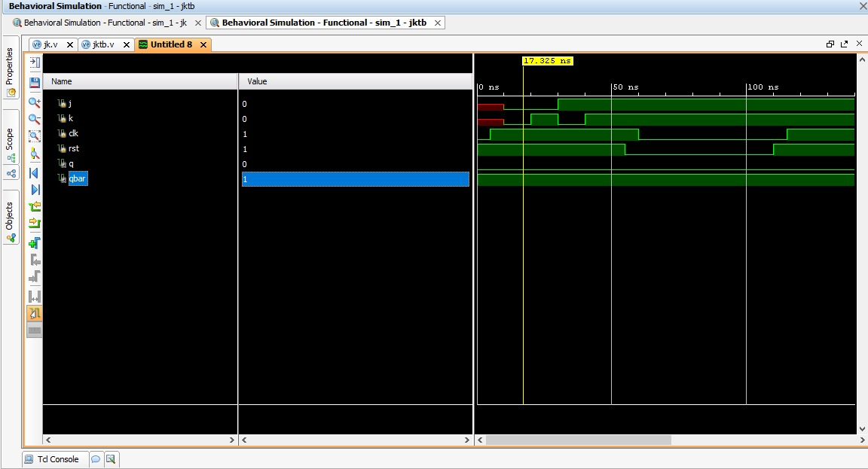Save the waveform configuration
The width and height of the screenshot is (868, 469).
point(33,84)
